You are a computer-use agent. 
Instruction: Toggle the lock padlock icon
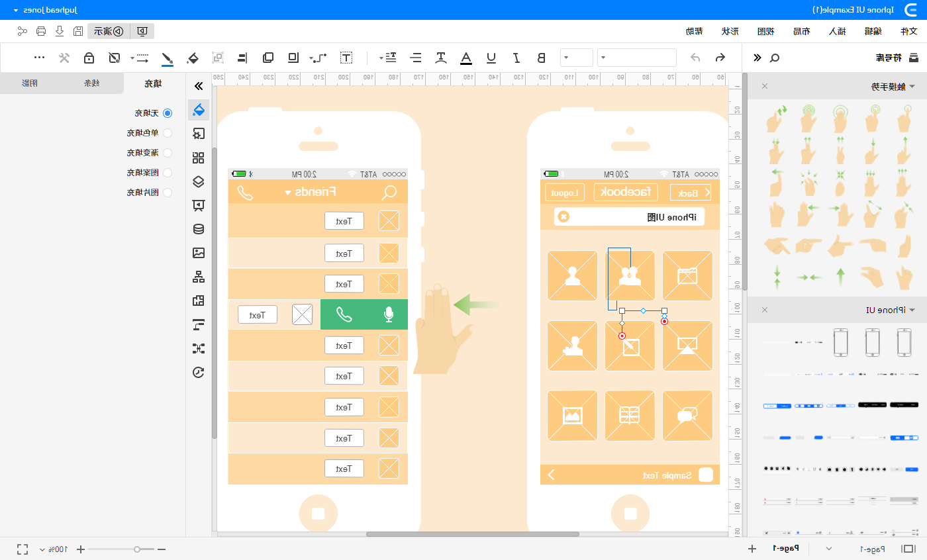pyautogui.click(x=89, y=58)
